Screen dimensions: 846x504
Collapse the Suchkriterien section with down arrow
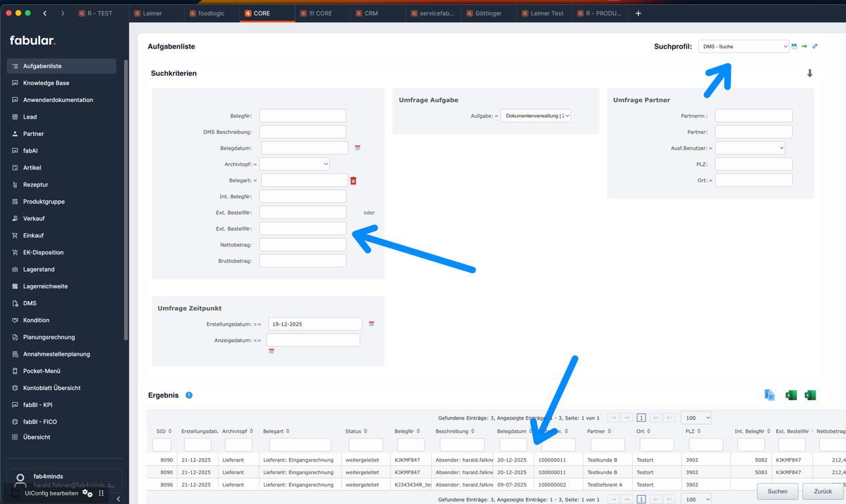coord(809,73)
